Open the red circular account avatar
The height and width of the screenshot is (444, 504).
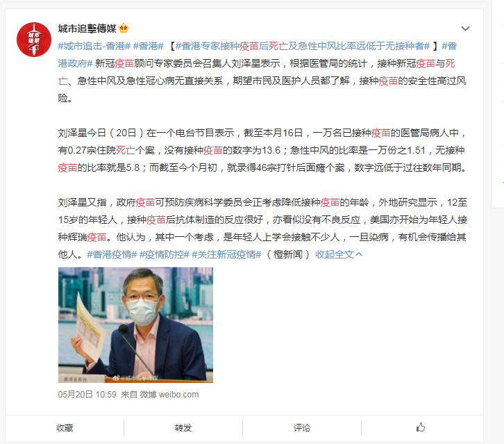point(34,40)
